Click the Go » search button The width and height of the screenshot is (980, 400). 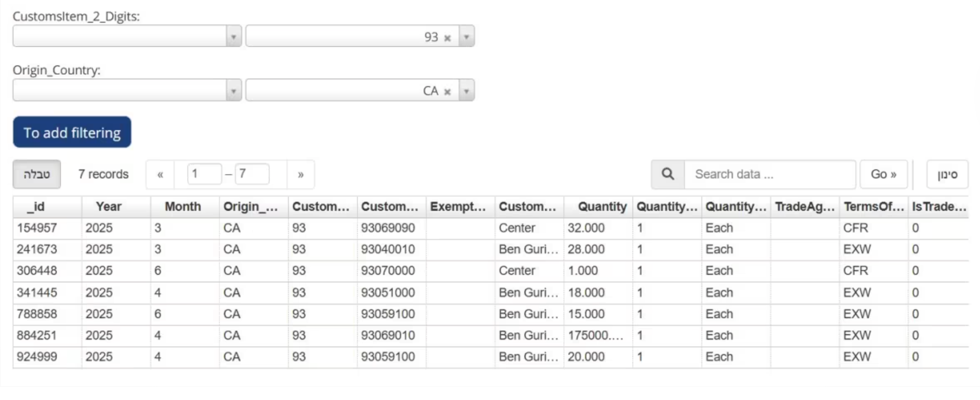883,174
